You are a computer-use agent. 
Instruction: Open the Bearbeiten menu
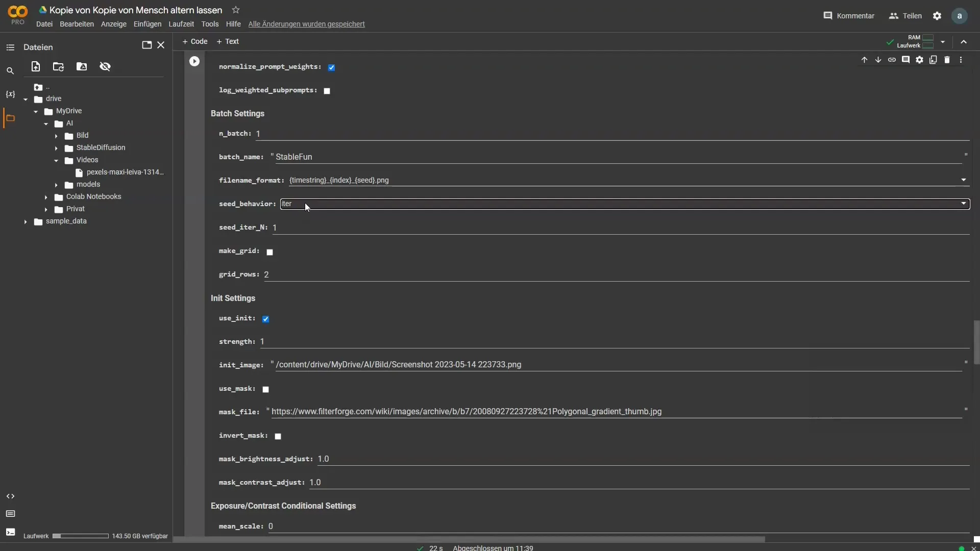point(77,24)
